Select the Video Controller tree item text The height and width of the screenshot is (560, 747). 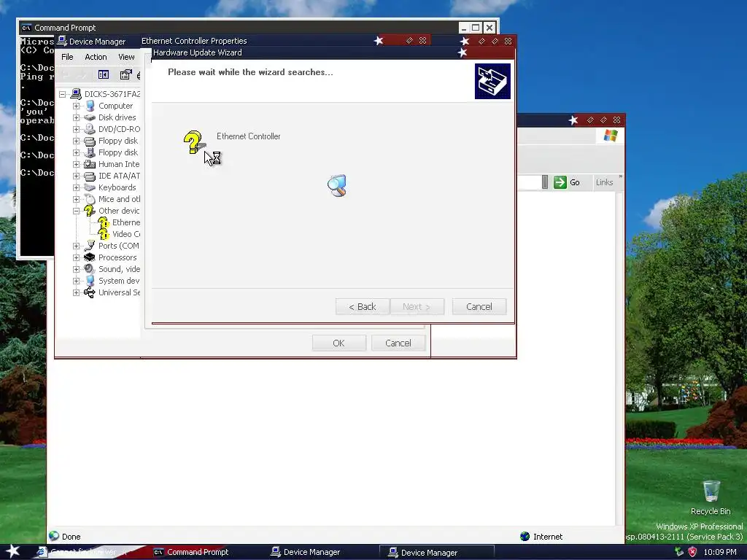click(x=126, y=234)
